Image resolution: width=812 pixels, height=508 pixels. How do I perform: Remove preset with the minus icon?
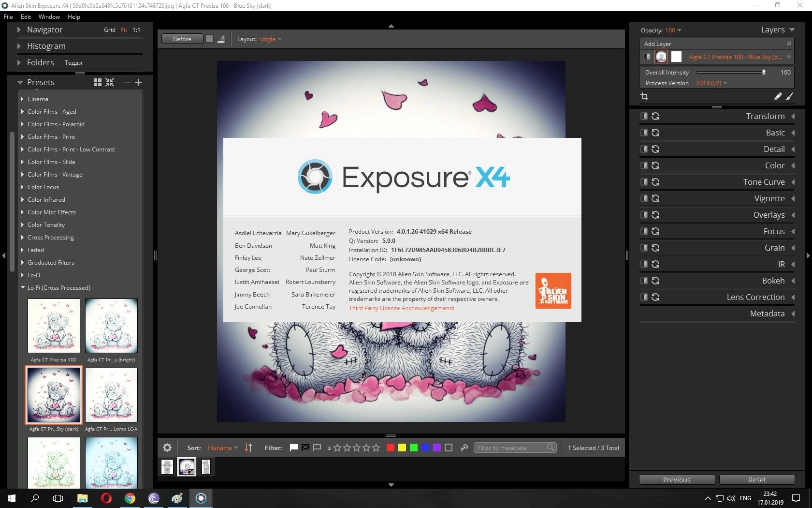[128, 82]
